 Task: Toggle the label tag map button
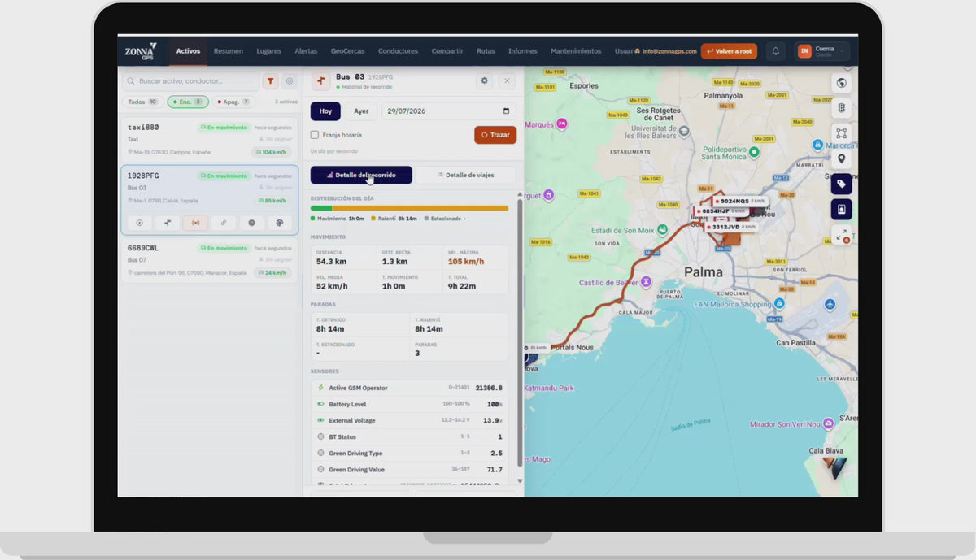coord(841,184)
